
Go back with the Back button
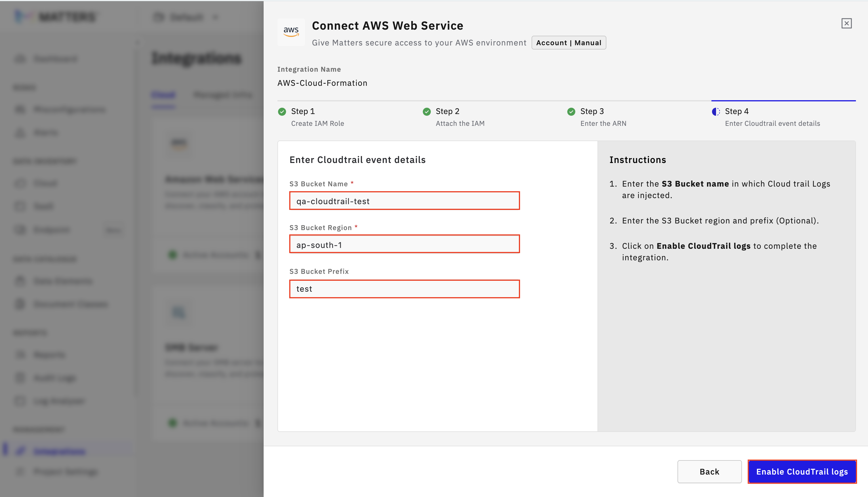click(709, 472)
